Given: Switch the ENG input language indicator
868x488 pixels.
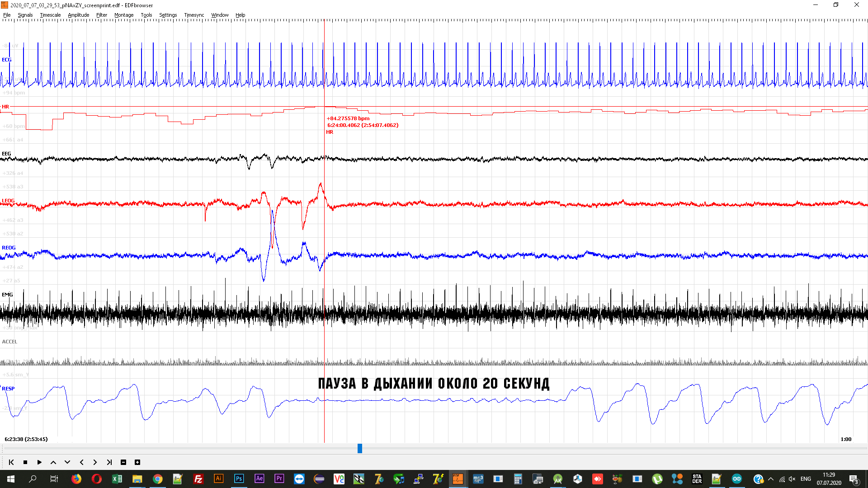Looking at the screenshot, I should 806,479.
